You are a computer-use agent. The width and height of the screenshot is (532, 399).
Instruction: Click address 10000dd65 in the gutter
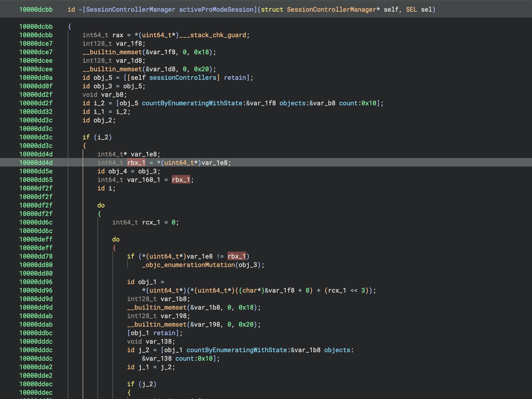pos(36,180)
